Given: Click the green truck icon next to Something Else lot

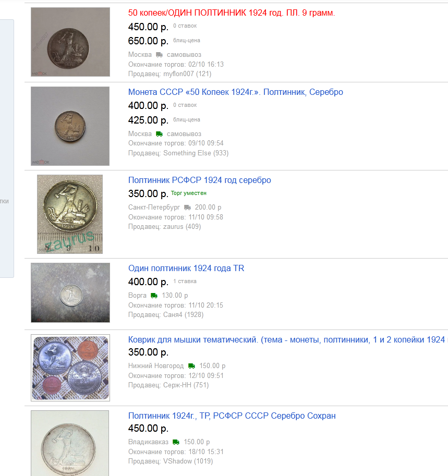Looking at the screenshot, I should pos(159,134).
